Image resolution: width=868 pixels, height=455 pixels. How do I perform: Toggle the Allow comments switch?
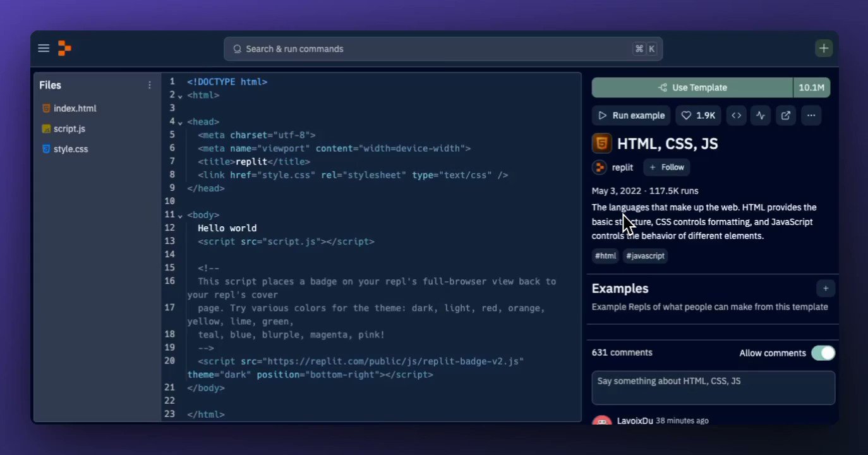tap(823, 353)
